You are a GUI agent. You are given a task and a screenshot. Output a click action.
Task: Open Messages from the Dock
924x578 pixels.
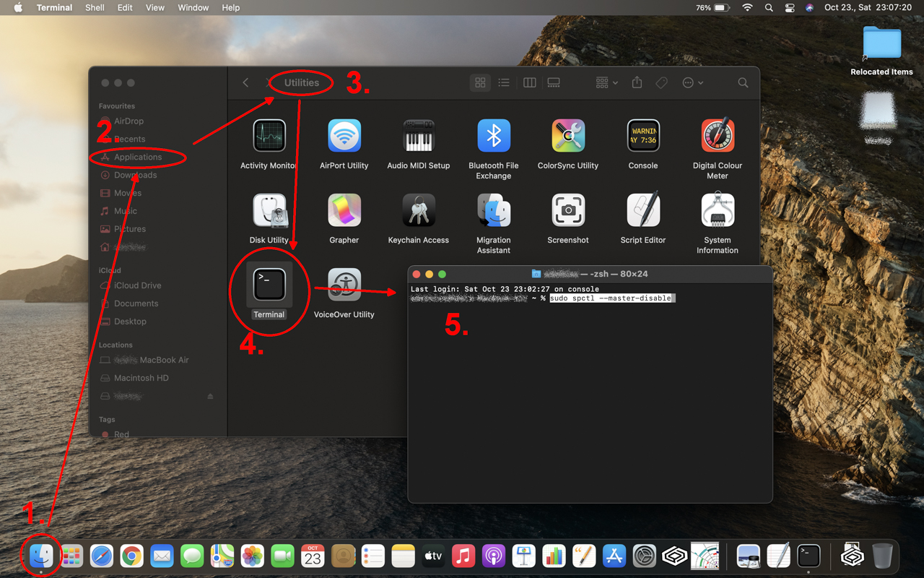coord(192,556)
